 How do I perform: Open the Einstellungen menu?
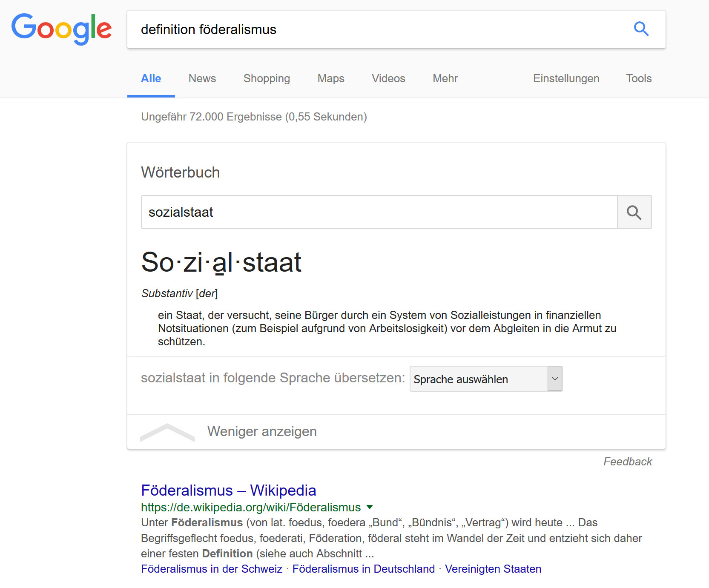pos(565,78)
